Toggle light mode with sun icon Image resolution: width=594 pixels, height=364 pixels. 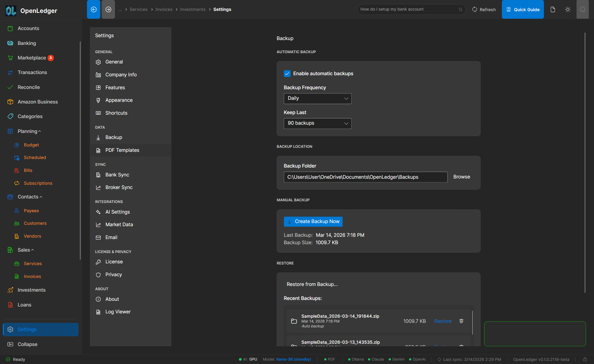tap(568, 9)
